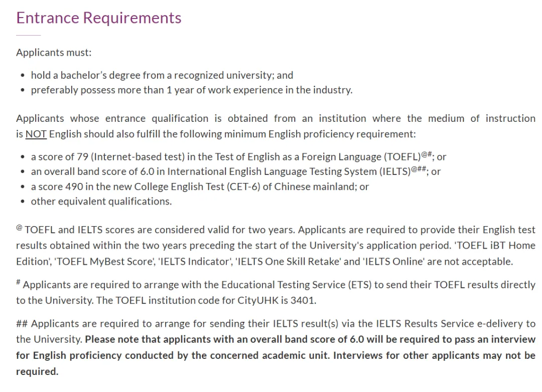Image resolution: width=542 pixels, height=392 pixels.
Task: Click the work experience bullet point
Action: click(191, 90)
